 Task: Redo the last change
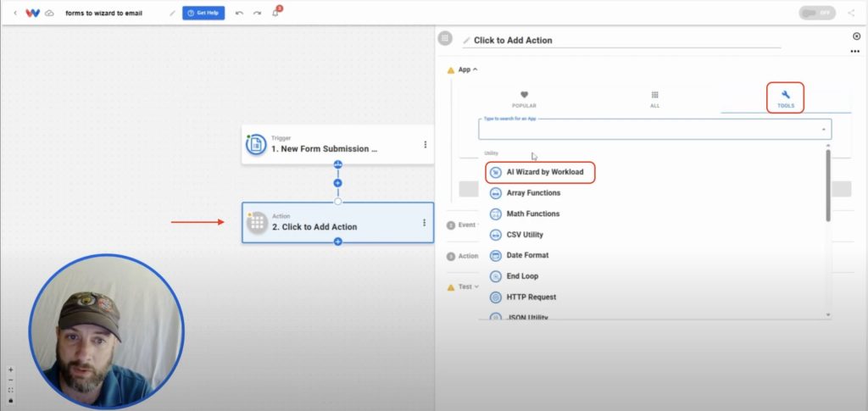257,13
